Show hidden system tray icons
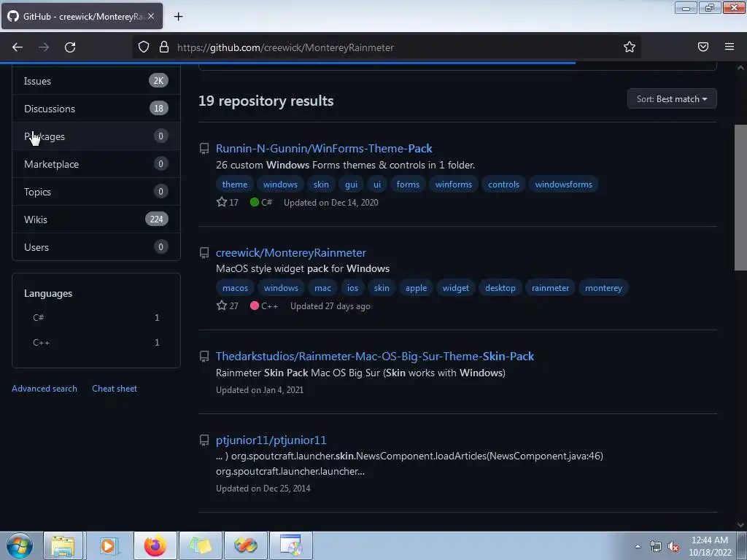 pyautogui.click(x=638, y=546)
